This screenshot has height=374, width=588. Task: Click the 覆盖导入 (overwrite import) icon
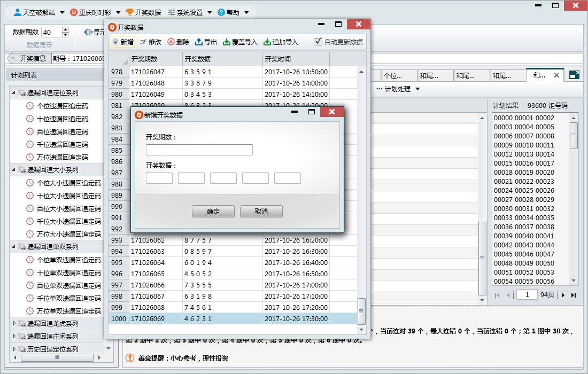pyautogui.click(x=227, y=42)
